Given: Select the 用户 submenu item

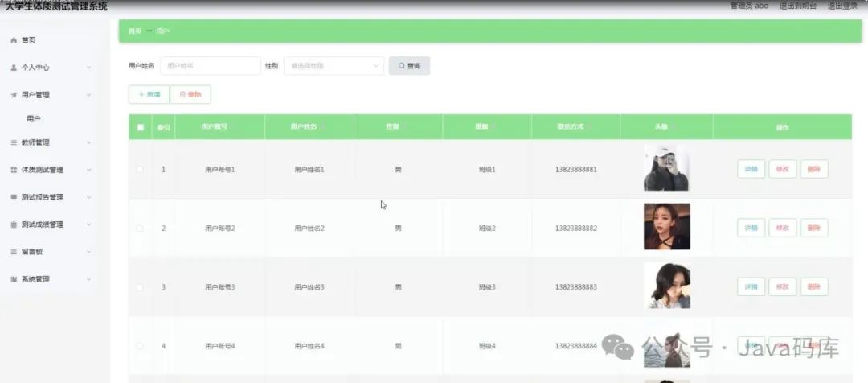Looking at the screenshot, I should pyautogui.click(x=34, y=118).
